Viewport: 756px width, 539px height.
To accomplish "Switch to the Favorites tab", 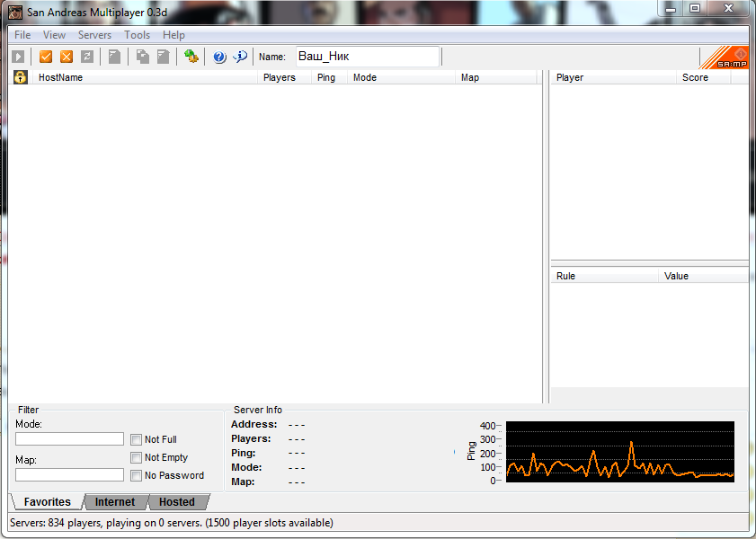I will (48, 502).
